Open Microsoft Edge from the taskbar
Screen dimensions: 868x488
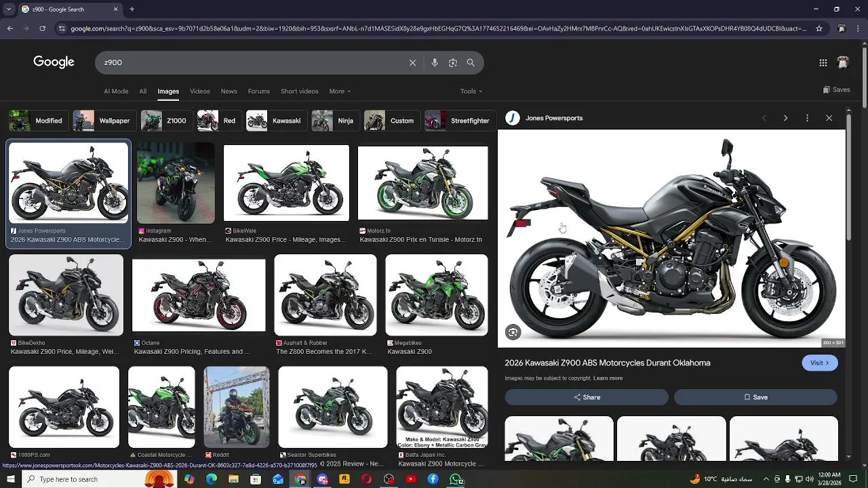click(x=211, y=479)
